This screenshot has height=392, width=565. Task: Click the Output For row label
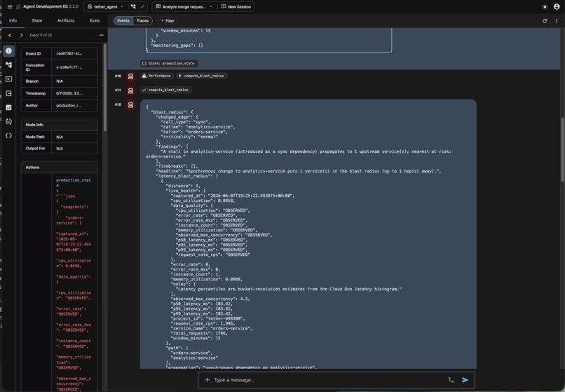35,148
